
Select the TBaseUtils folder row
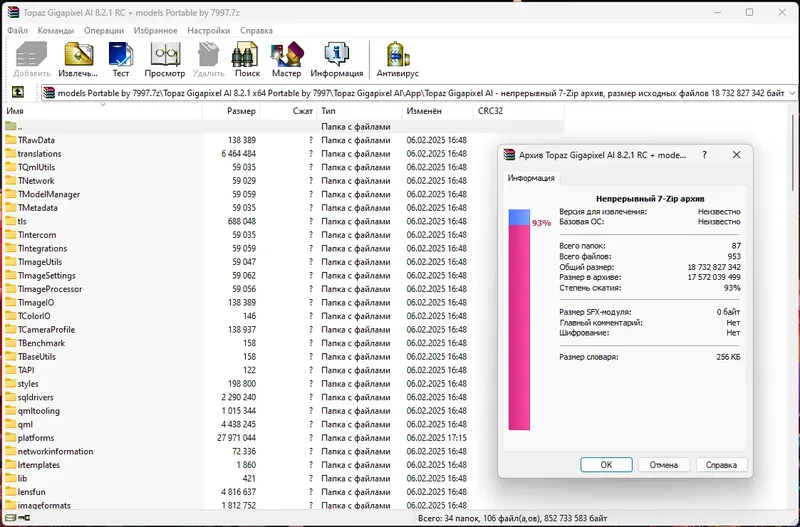(283, 357)
